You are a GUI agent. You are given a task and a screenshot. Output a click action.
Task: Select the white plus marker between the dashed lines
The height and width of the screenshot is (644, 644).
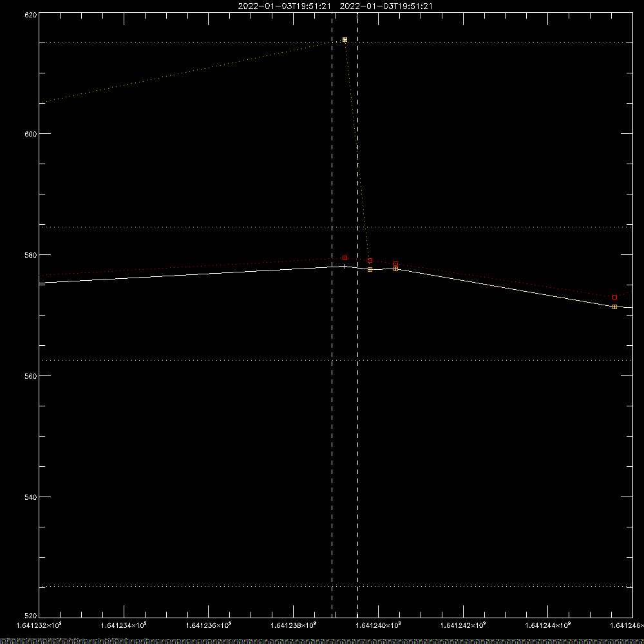point(345,267)
